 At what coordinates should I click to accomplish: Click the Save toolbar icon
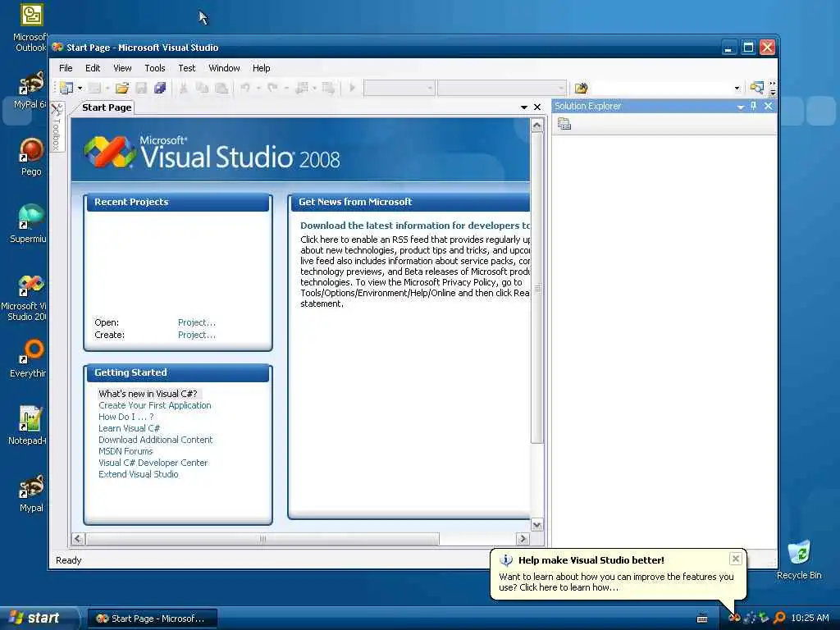(x=141, y=88)
